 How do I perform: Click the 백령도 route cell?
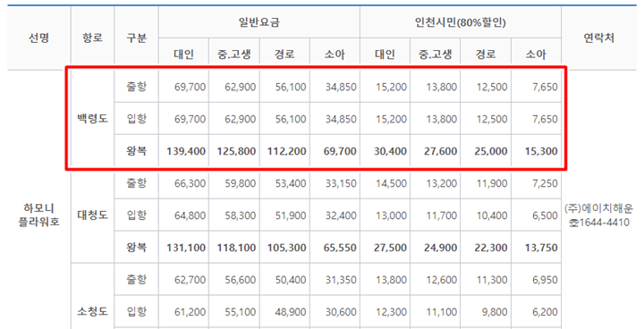93,119
